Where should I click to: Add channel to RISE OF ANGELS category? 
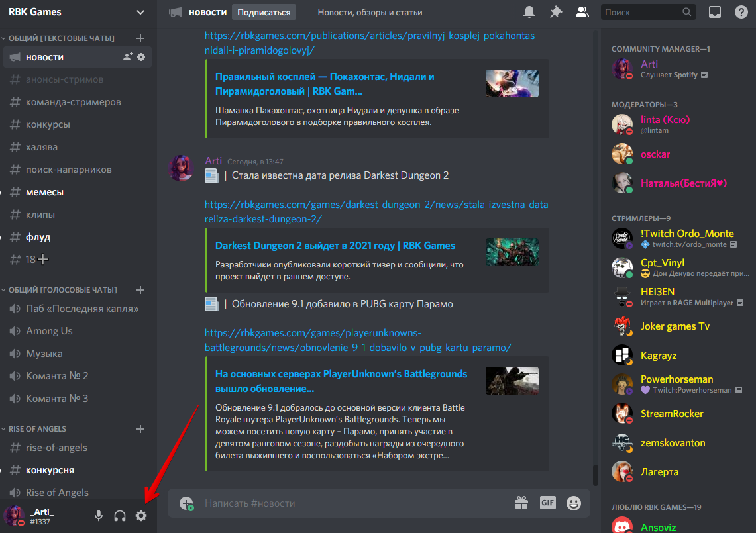(x=140, y=429)
